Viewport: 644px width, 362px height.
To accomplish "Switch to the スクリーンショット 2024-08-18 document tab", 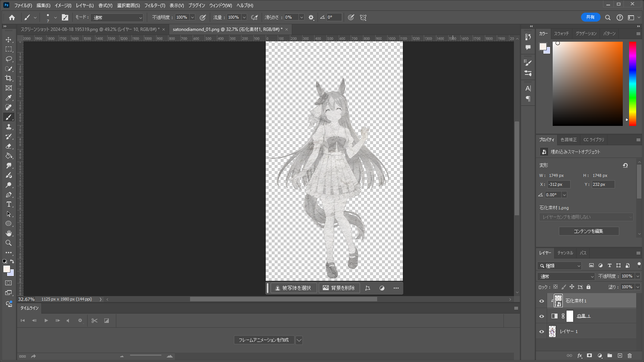I will click(90, 29).
